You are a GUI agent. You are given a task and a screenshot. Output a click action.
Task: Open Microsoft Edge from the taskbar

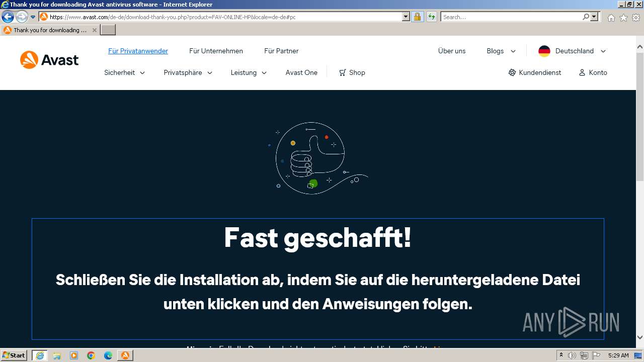point(108,355)
